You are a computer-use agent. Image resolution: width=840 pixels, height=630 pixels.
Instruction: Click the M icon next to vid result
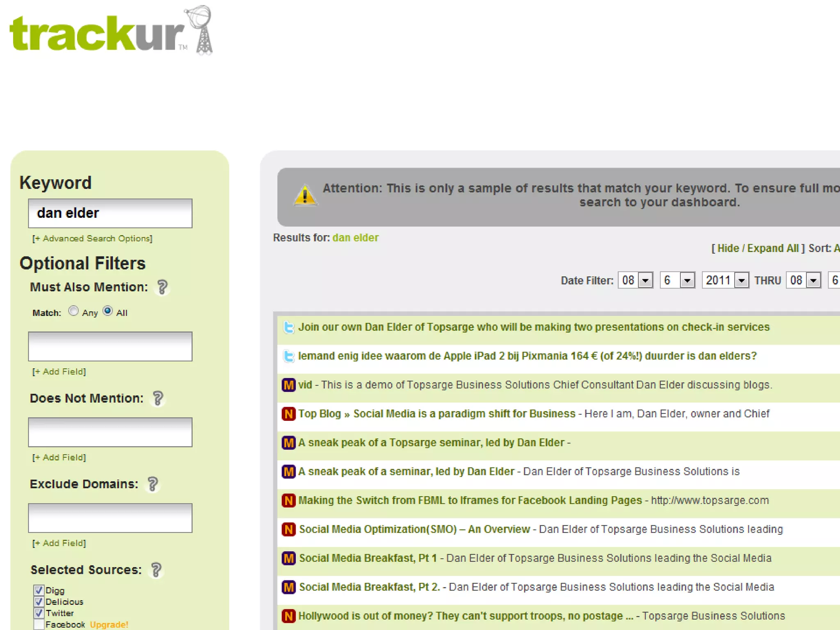point(289,385)
